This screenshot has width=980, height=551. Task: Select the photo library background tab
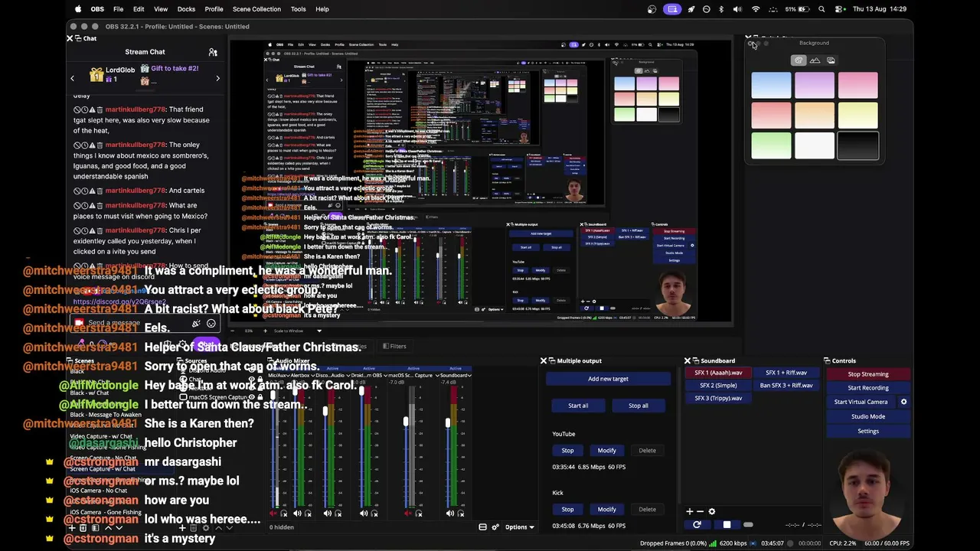click(831, 60)
